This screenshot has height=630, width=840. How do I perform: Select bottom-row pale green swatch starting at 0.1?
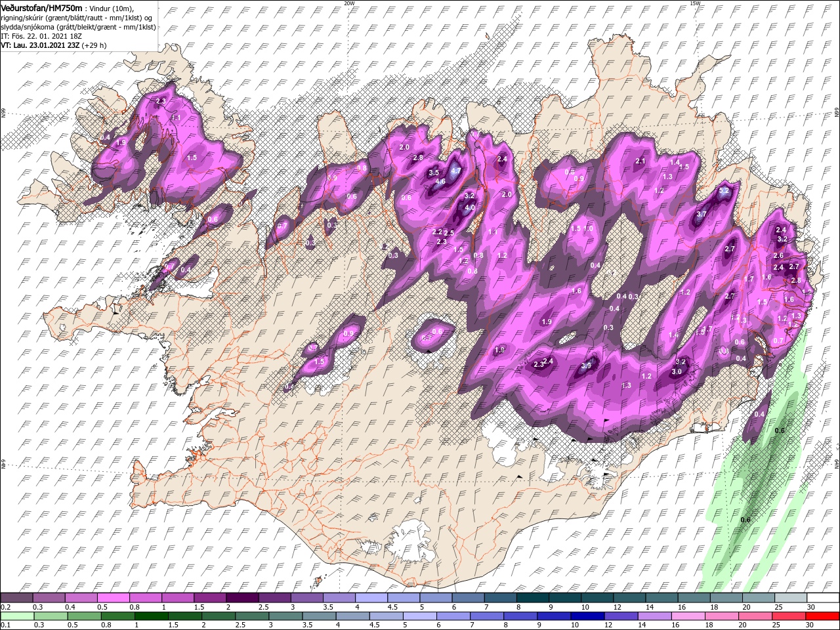pyautogui.click(x=17, y=616)
